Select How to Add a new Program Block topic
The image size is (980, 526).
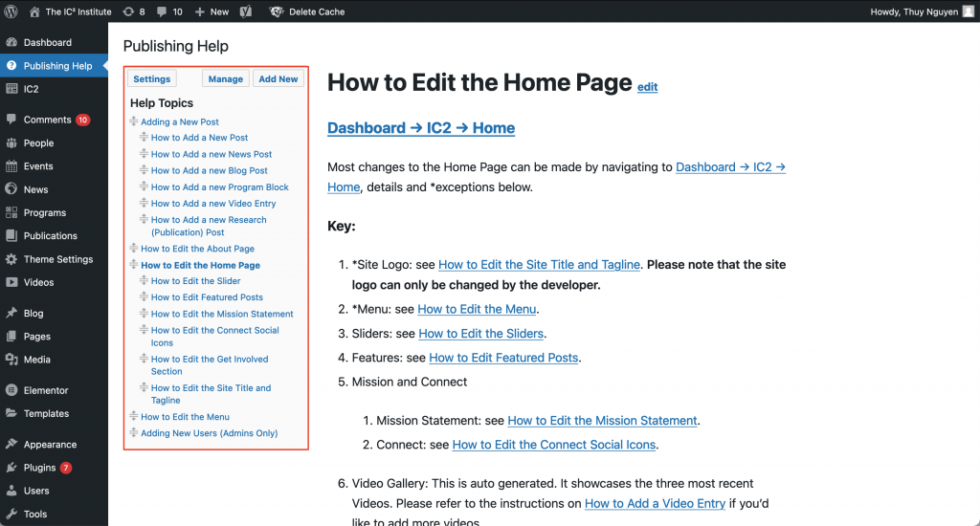click(x=220, y=186)
